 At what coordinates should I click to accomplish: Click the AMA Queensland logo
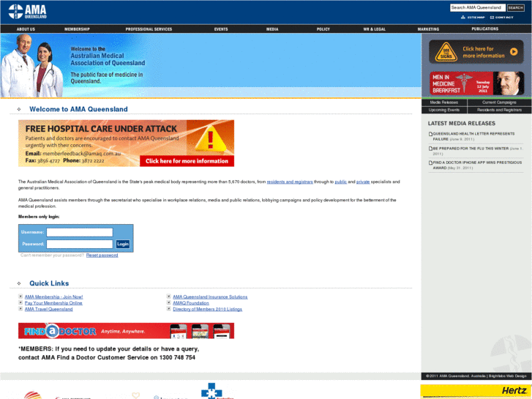click(28, 12)
